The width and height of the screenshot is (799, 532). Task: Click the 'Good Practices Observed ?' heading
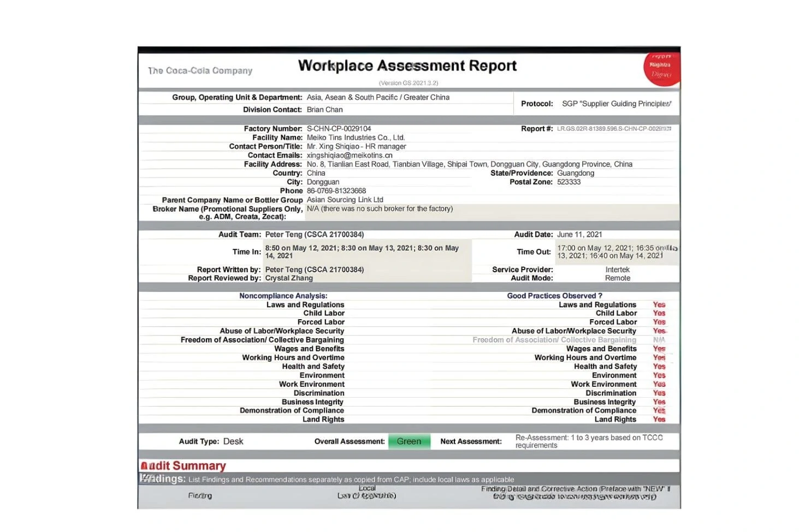(x=554, y=296)
